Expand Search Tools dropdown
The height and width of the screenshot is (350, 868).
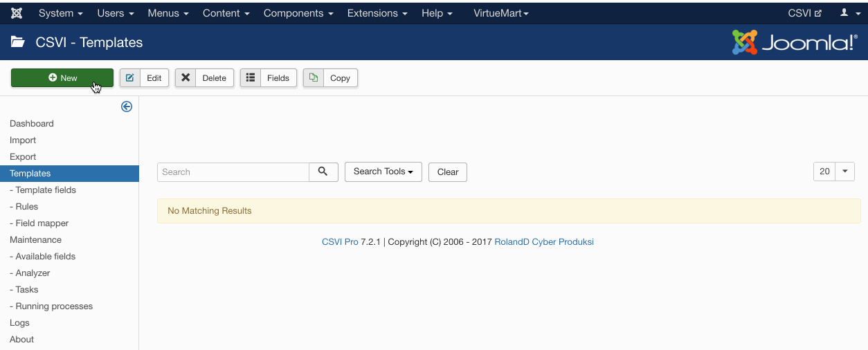tap(383, 172)
